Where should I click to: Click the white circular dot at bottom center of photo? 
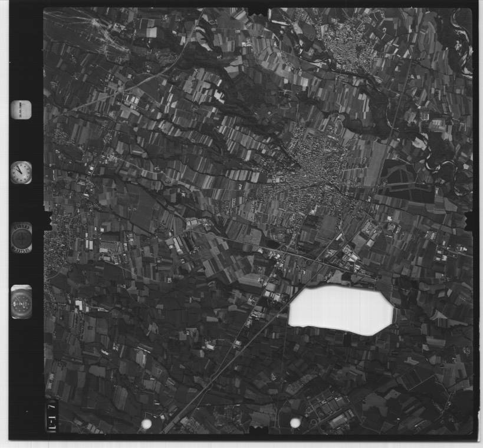point(295,423)
